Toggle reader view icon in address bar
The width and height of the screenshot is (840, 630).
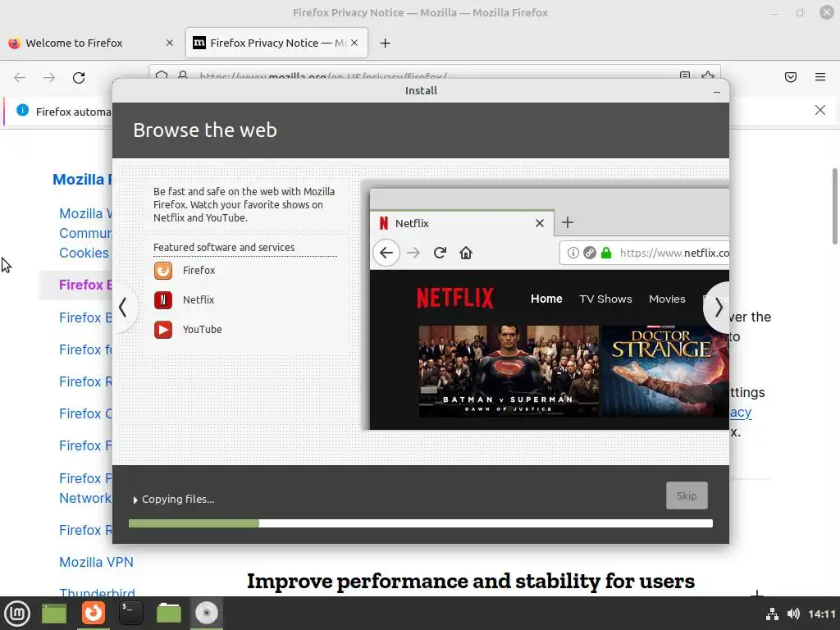[x=685, y=75]
